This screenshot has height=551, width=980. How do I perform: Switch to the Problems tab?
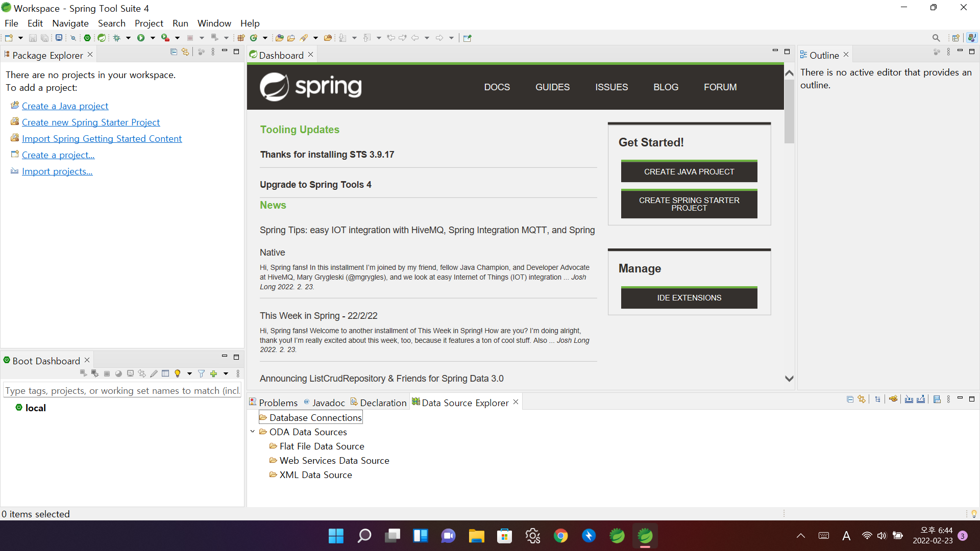(x=274, y=403)
